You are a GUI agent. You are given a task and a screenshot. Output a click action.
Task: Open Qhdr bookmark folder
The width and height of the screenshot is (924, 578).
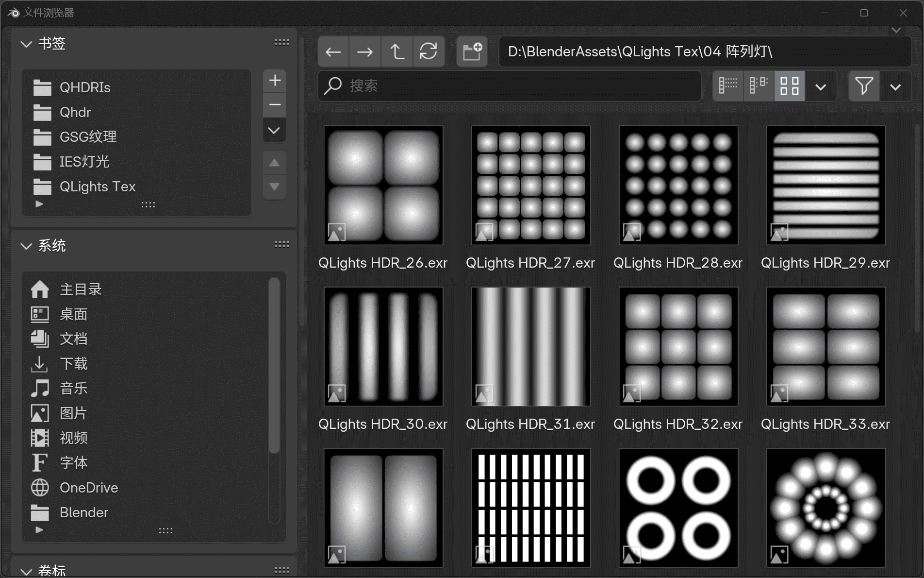(x=136, y=112)
